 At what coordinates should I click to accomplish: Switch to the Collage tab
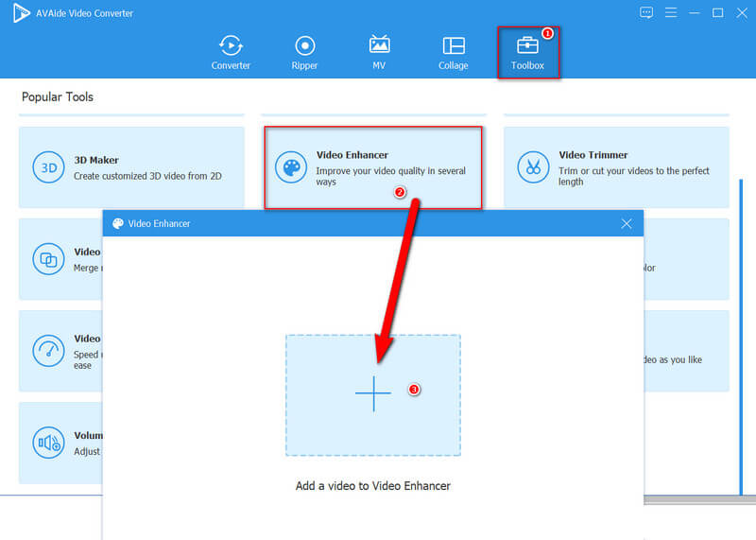pos(454,53)
